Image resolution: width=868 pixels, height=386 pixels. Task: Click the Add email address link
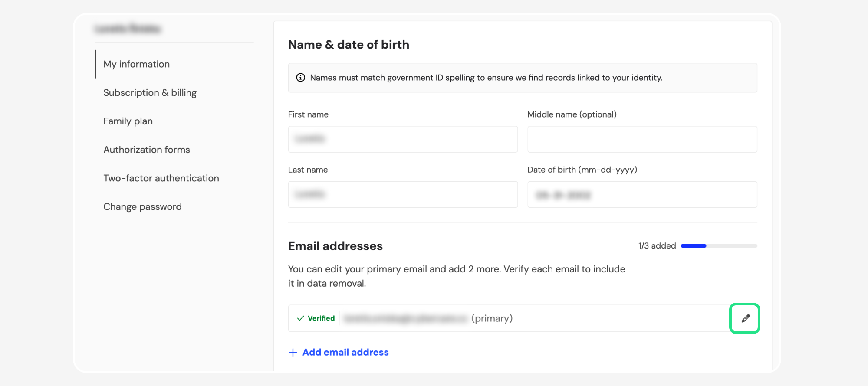(345, 353)
